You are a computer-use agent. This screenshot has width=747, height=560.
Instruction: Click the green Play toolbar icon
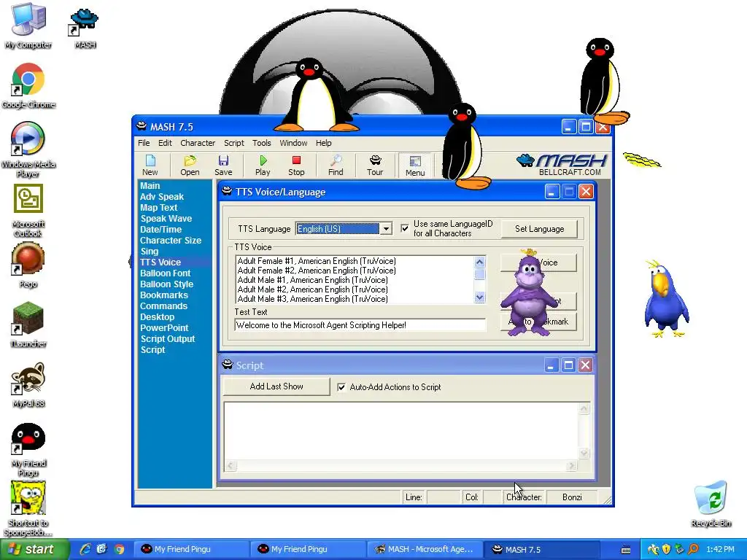coord(263,166)
